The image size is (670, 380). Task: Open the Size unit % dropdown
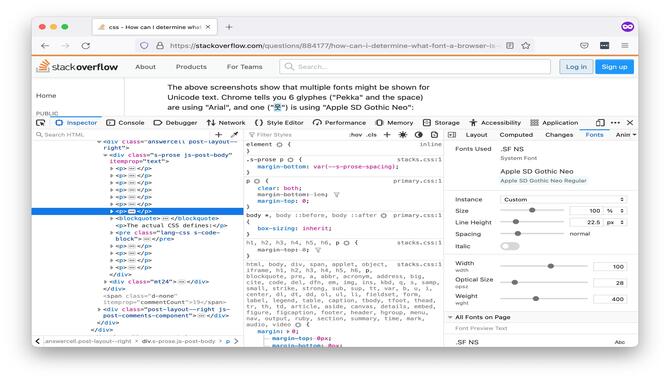pyautogui.click(x=616, y=211)
